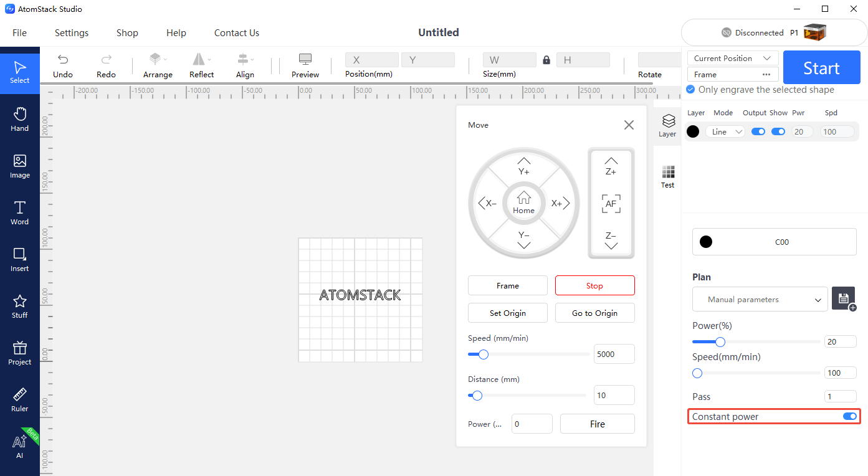This screenshot has width=868, height=476.
Task: Open the Stuff library
Action: pyautogui.click(x=20, y=306)
